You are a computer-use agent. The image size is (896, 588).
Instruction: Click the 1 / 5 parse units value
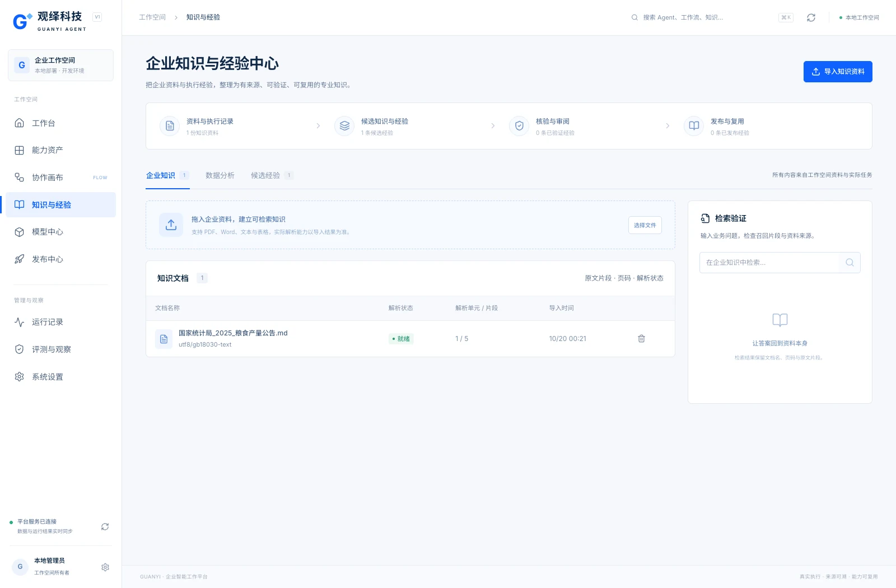click(462, 339)
